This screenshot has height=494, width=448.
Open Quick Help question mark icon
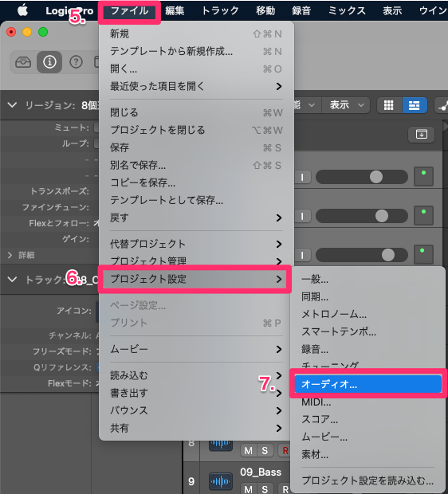pos(76,62)
